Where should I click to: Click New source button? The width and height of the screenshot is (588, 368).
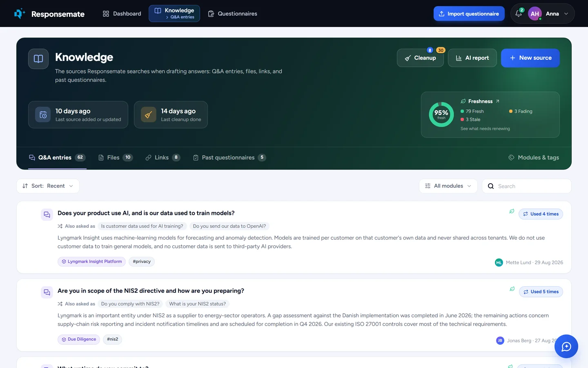pos(530,58)
